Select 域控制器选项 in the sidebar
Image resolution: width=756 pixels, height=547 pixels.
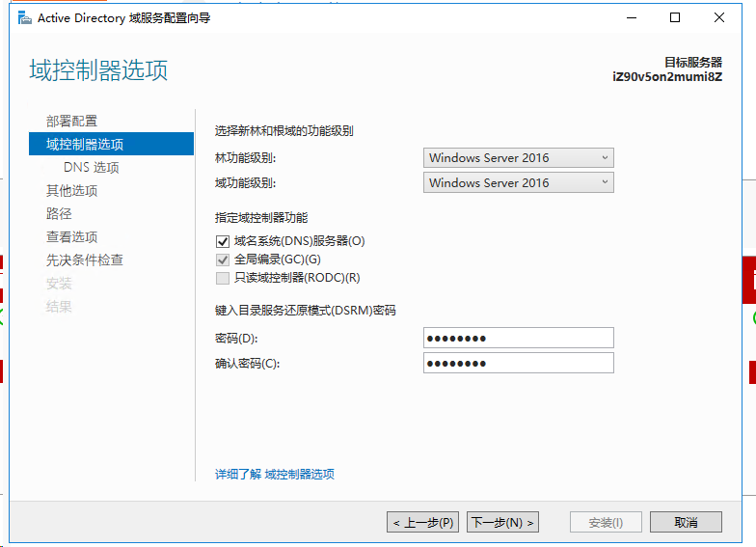click(112, 145)
